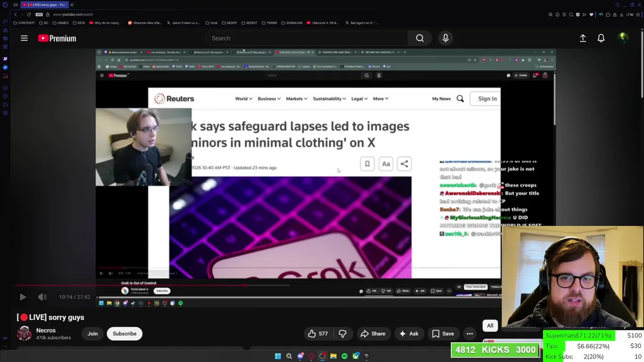Open the Ask AI button
The height and width of the screenshot is (362, 644).
(x=408, y=334)
